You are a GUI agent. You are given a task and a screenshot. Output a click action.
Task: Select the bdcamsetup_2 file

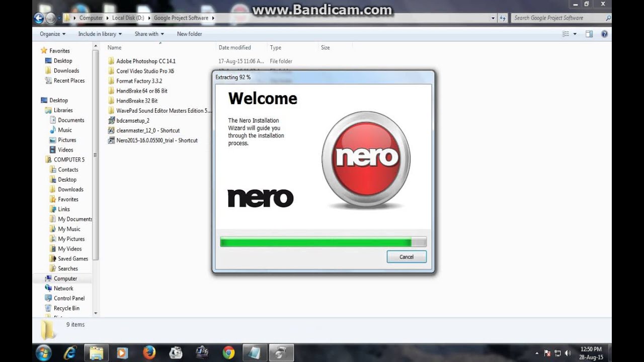point(133,121)
